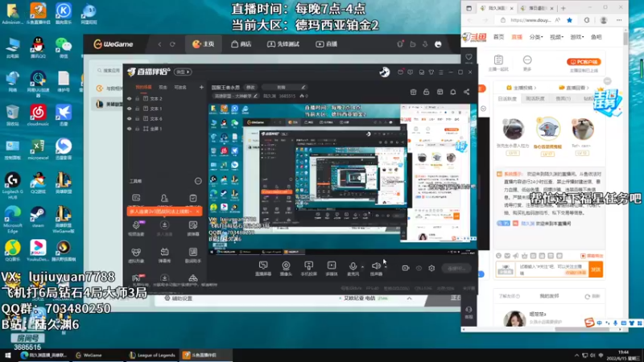Screen dimensions: 644x362
Task: Close the orange multi-person invite tooltip
Action: pos(197,212)
